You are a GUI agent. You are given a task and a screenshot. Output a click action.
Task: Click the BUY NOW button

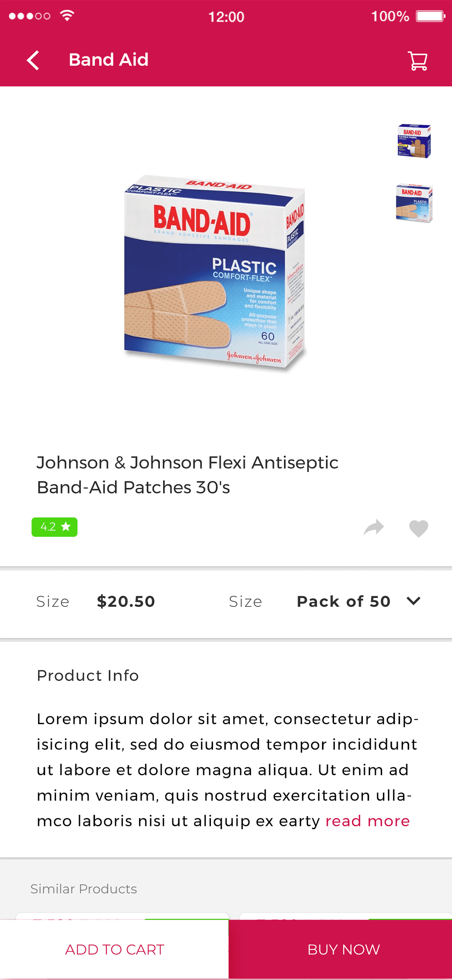pos(343,949)
